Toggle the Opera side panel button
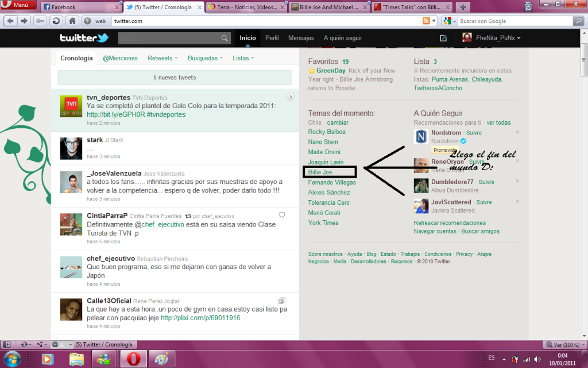The height and width of the screenshot is (368, 588). tap(7, 344)
